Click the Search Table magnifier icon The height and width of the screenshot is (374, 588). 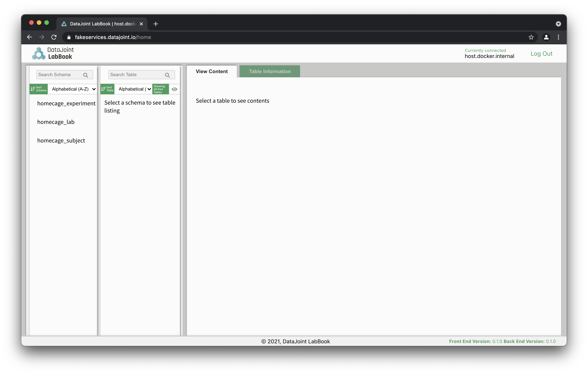(167, 75)
